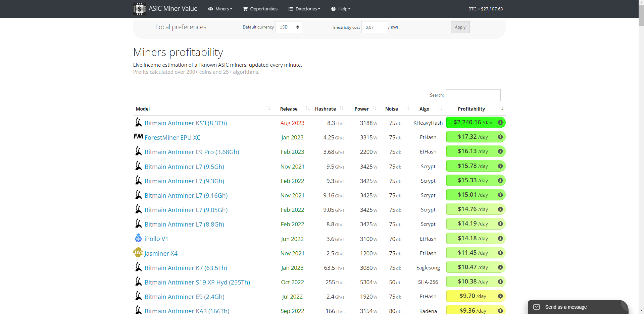Open iPollo V1 miner link

tap(156, 239)
